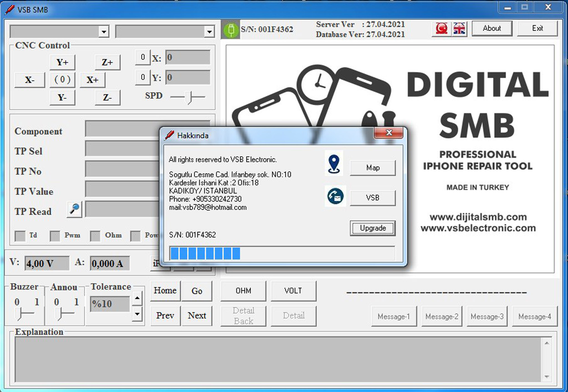Image resolution: width=568 pixels, height=392 pixels.
Task: Click the VSB contact button
Action: 373,198
